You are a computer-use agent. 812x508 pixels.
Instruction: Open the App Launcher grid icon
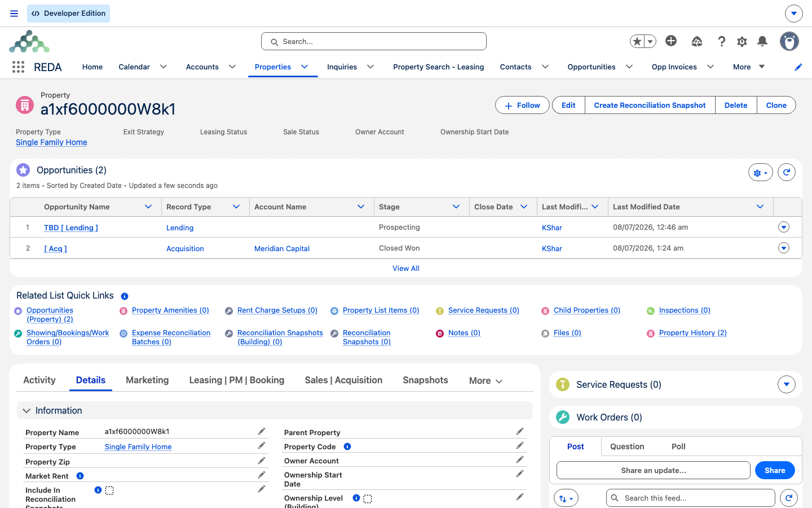coord(18,67)
